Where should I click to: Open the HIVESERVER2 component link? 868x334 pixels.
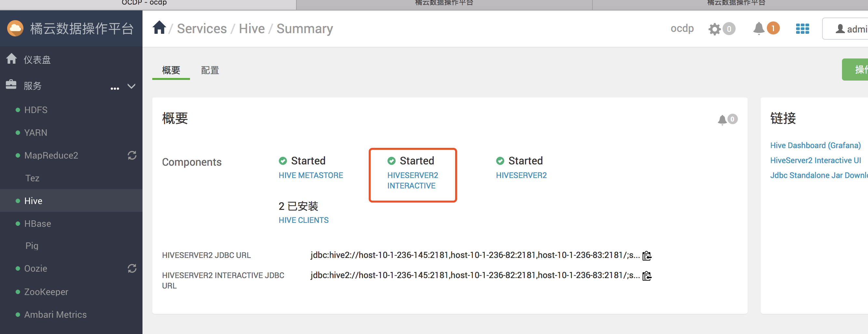tap(521, 175)
